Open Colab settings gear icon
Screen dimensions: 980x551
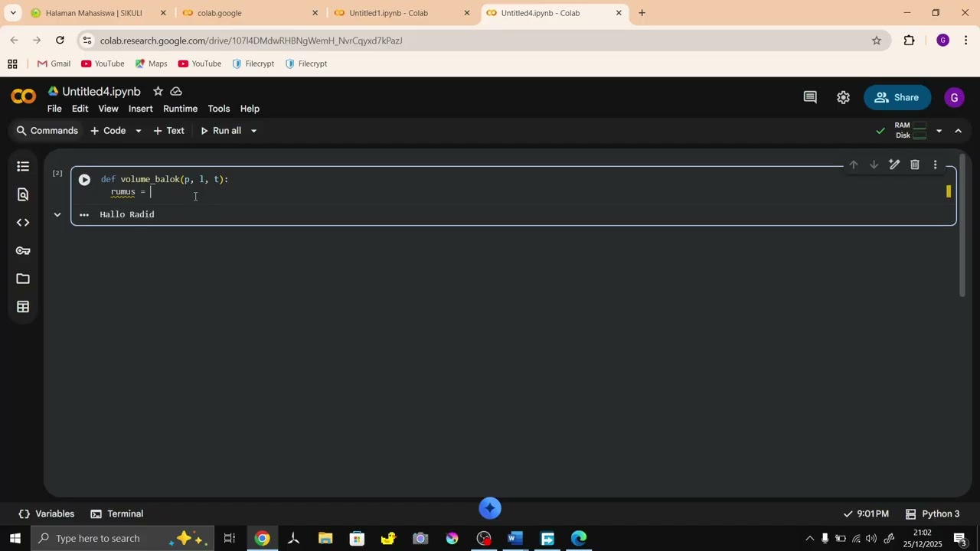[843, 97]
